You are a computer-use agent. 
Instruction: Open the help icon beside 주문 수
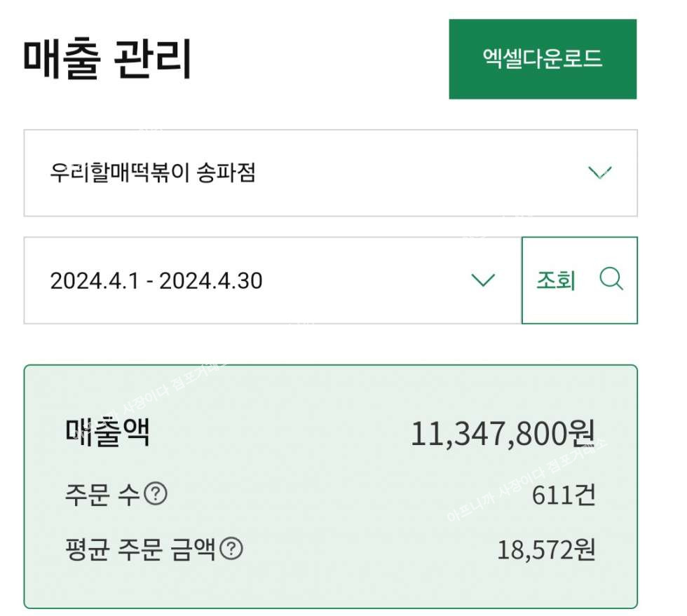[x=156, y=495]
